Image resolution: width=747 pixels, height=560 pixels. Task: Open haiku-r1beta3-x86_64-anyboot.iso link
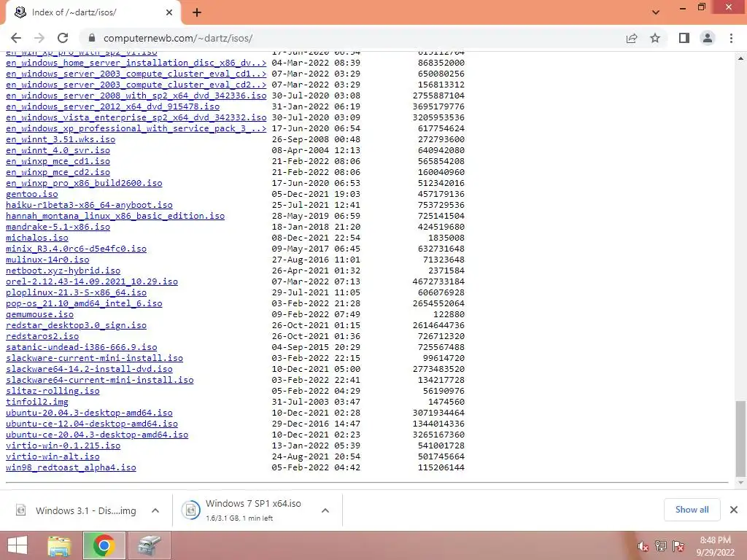point(89,205)
